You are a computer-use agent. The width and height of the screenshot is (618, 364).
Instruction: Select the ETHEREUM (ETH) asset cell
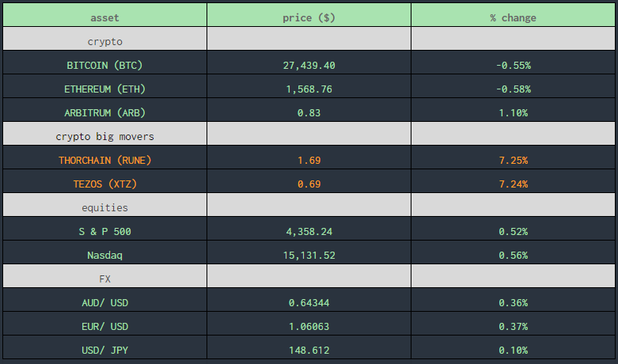point(104,86)
